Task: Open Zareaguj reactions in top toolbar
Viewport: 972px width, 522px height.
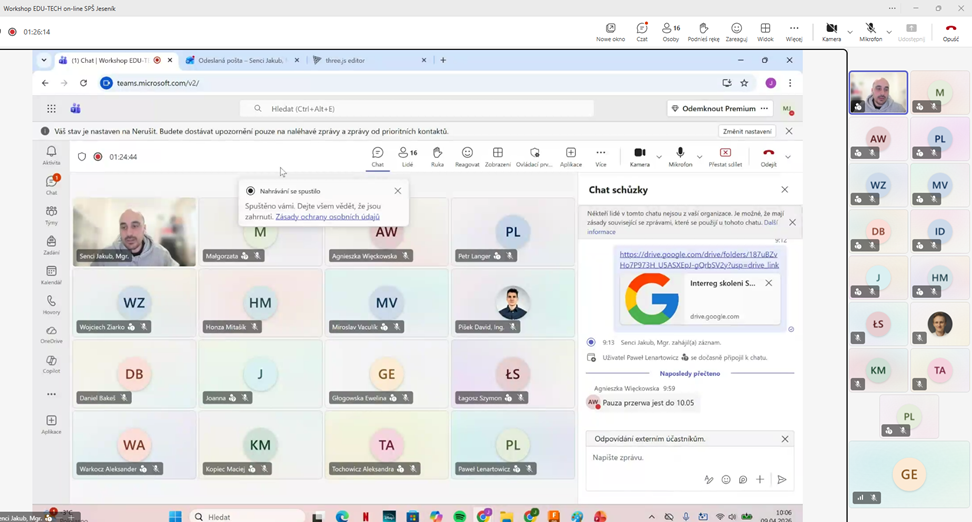Action: pos(736,31)
